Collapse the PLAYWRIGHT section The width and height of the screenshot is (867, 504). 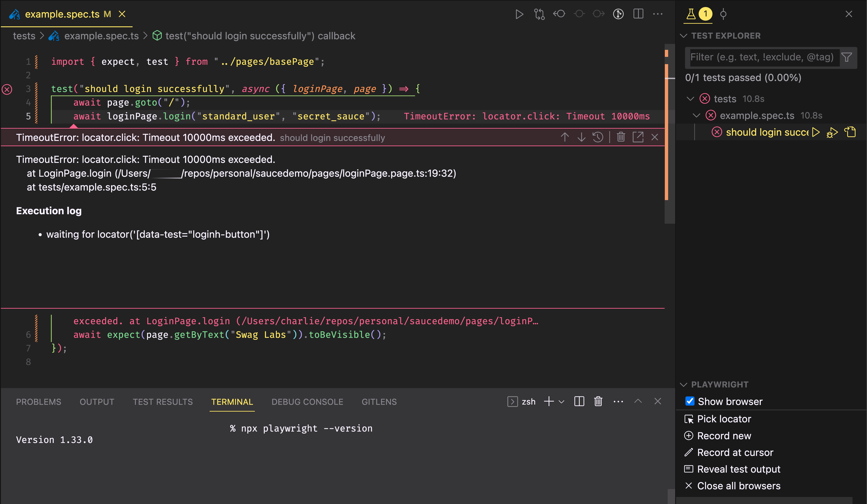pyautogui.click(x=684, y=384)
